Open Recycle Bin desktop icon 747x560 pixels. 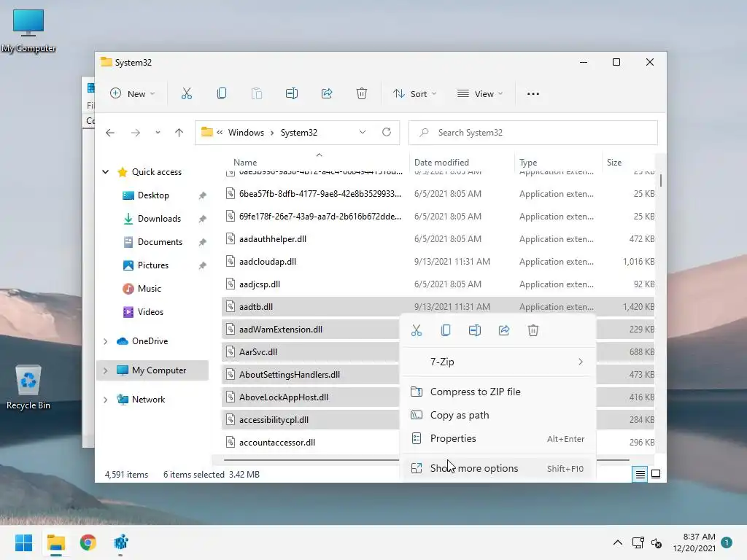[28, 387]
